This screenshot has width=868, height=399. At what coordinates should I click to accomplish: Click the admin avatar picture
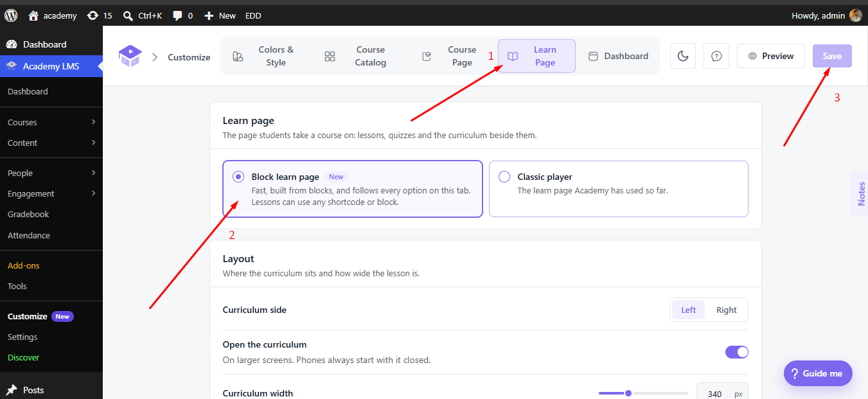tap(855, 15)
